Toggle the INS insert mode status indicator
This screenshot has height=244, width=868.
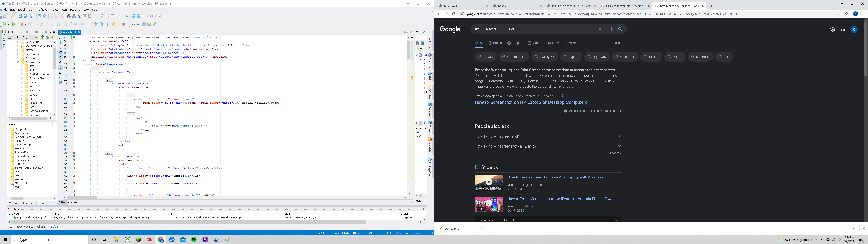coord(389,233)
